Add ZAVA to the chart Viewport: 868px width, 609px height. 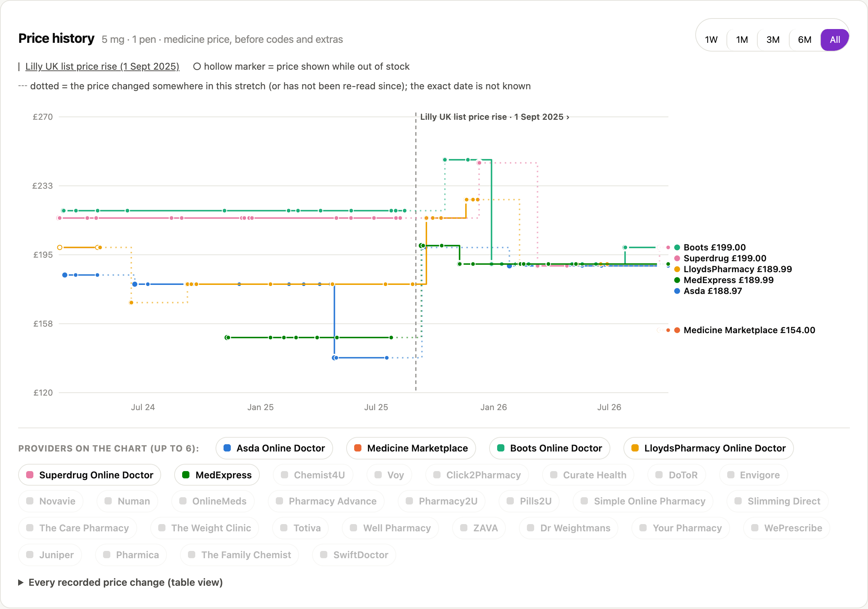tap(479, 528)
